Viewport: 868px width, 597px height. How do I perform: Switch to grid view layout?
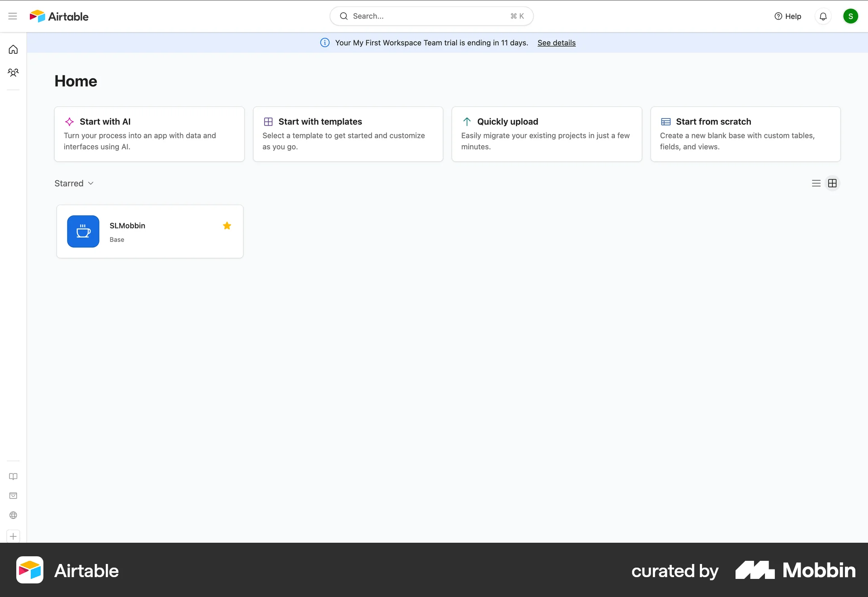pyautogui.click(x=832, y=183)
